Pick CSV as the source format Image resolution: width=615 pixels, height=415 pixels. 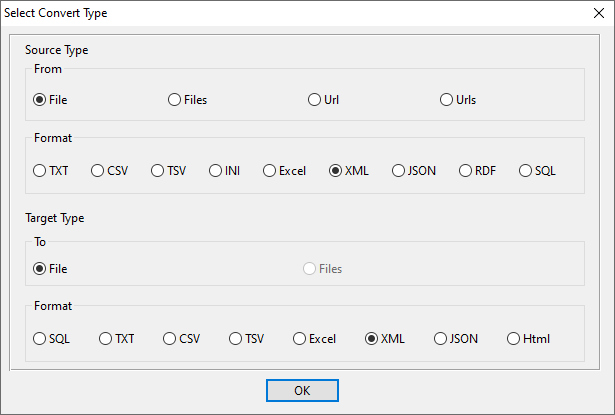coord(98,171)
